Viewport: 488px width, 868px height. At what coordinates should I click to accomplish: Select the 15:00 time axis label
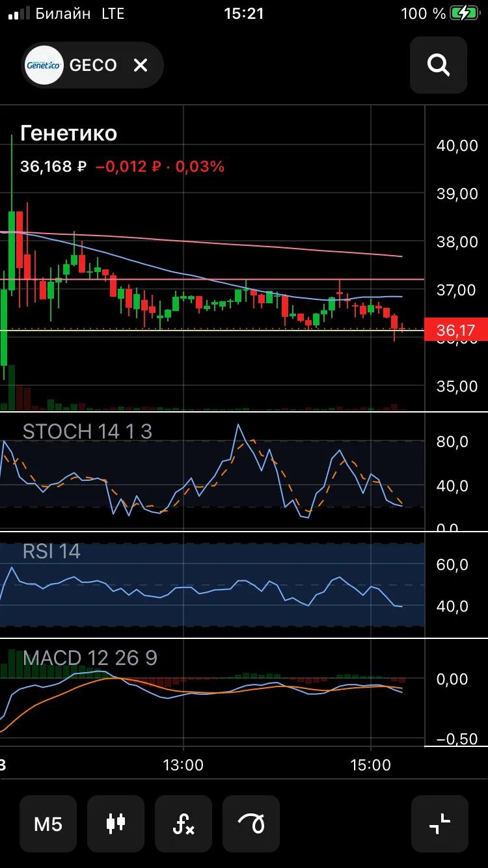pos(370,765)
